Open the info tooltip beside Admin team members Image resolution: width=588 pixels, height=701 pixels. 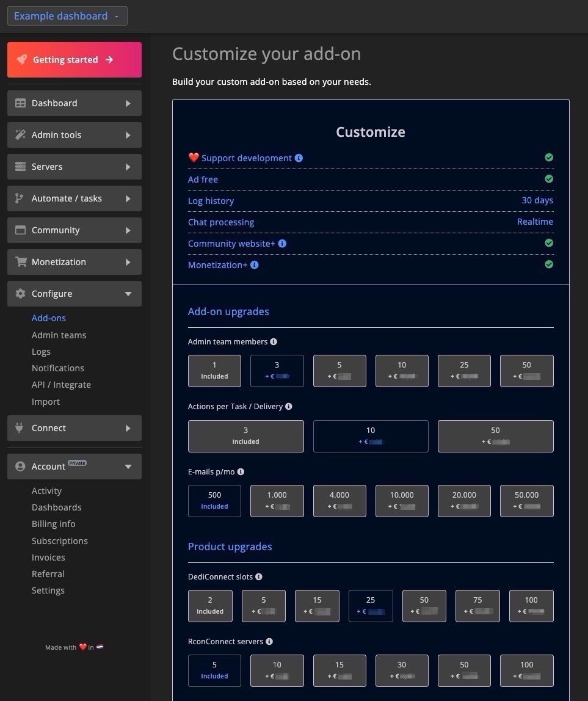coord(273,341)
